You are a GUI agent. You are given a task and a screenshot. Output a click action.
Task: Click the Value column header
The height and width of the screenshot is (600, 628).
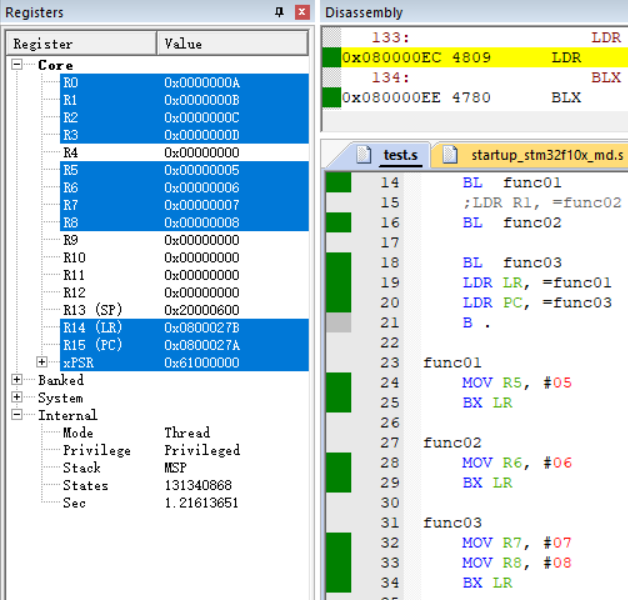[x=232, y=43]
